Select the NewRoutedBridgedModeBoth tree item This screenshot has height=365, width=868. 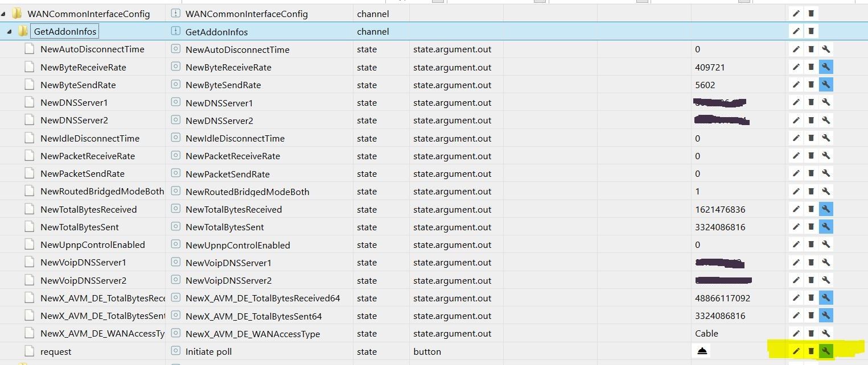tap(102, 192)
